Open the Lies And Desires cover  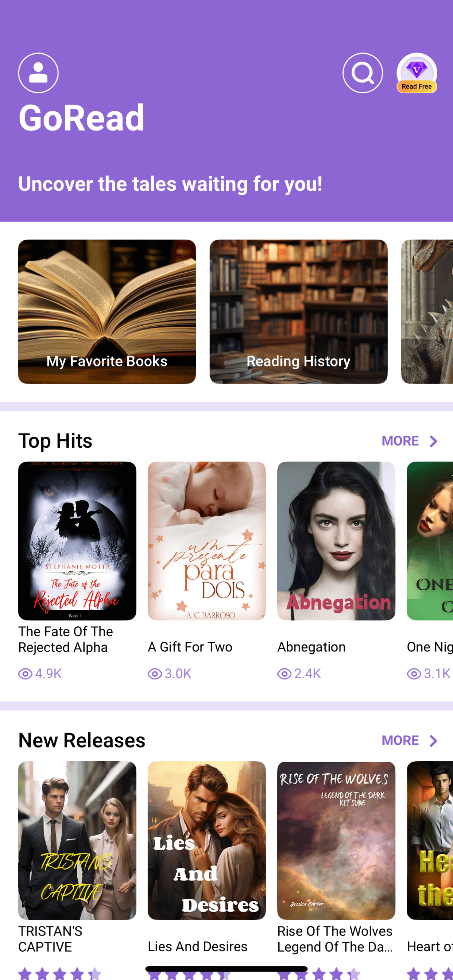coord(207,840)
